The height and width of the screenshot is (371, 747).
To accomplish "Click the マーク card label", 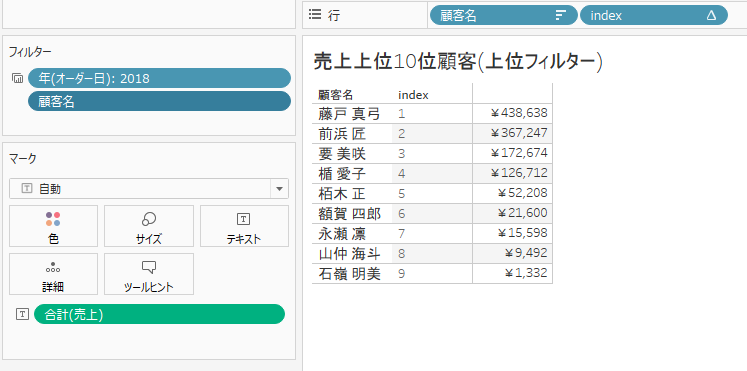I will click(22, 159).
